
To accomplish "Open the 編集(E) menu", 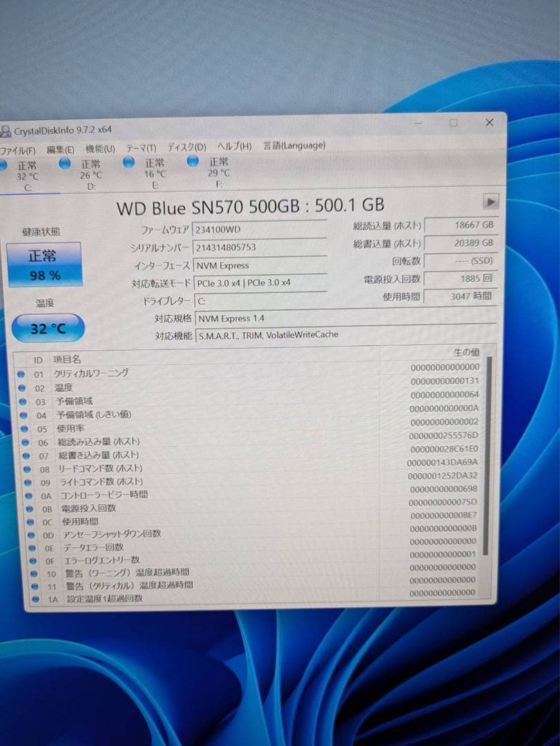I will [x=61, y=149].
